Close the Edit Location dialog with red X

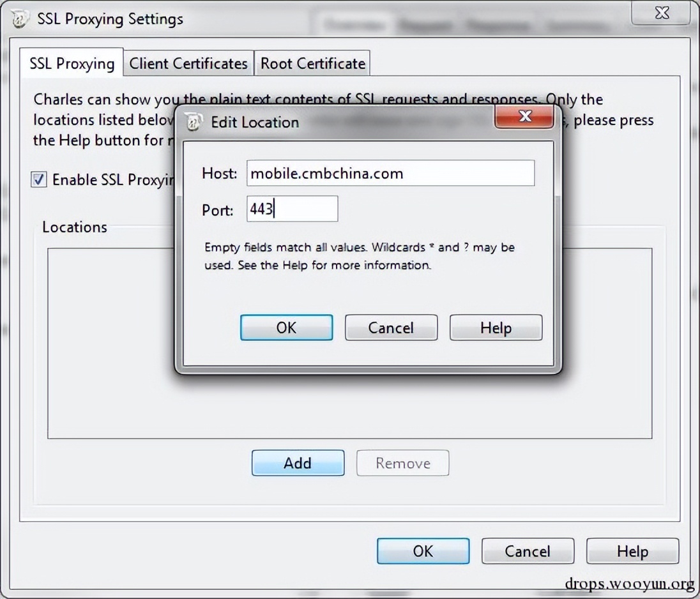(524, 117)
